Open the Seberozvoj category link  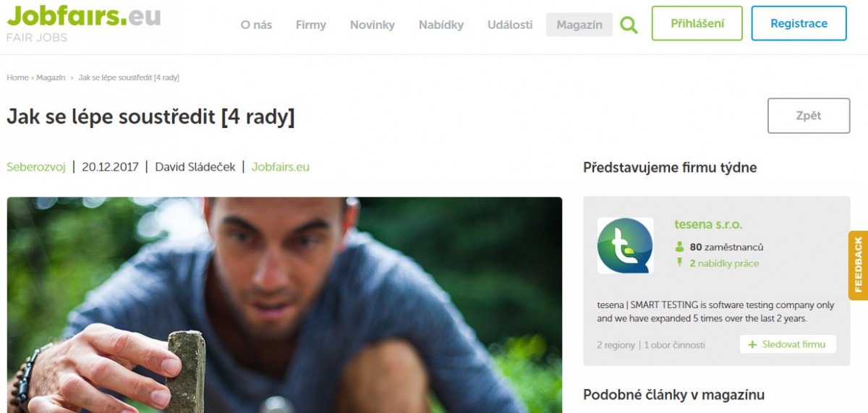36,167
